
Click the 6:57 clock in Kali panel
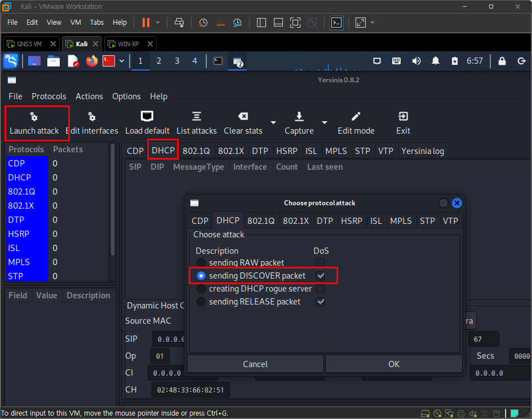475,61
